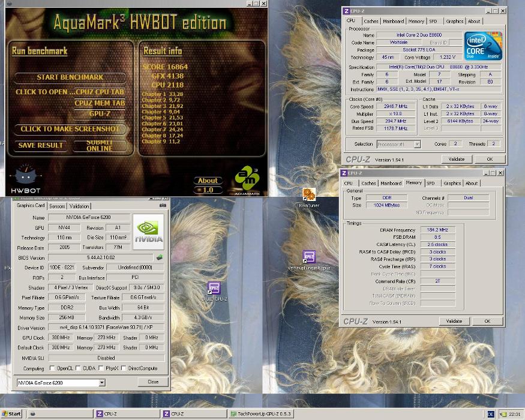This screenshot has height=420, width=525.
Task: Click the NVIDIA logo in GPU-Z
Action: coord(148,232)
